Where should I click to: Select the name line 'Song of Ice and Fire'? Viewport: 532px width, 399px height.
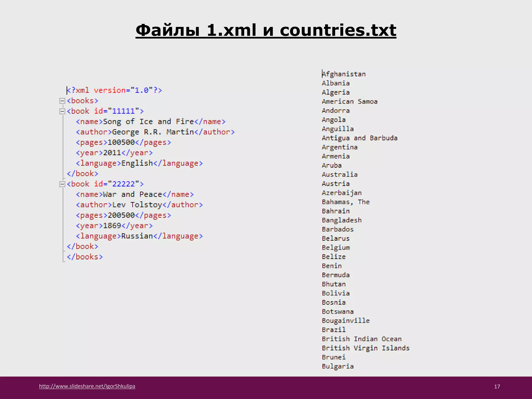coord(151,122)
